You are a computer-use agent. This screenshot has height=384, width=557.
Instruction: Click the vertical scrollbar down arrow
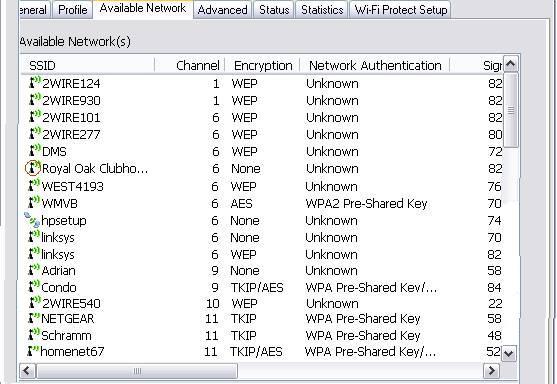click(509, 353)
